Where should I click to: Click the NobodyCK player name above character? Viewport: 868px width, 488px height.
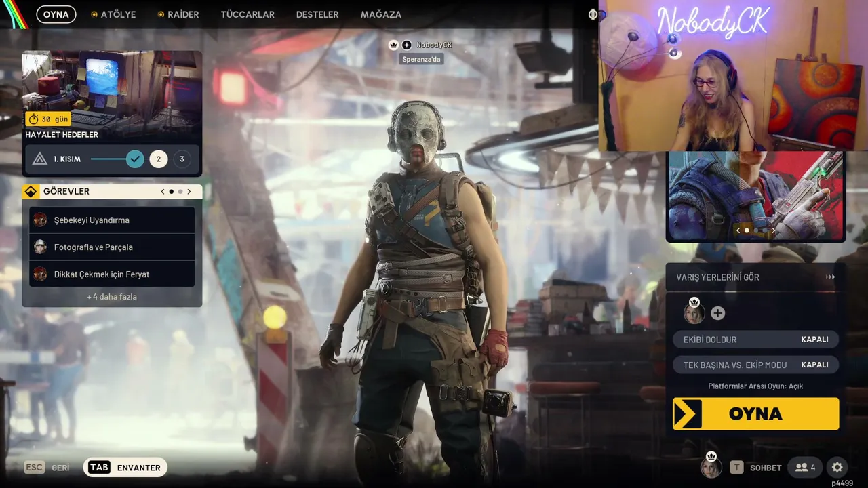point(434,45)
